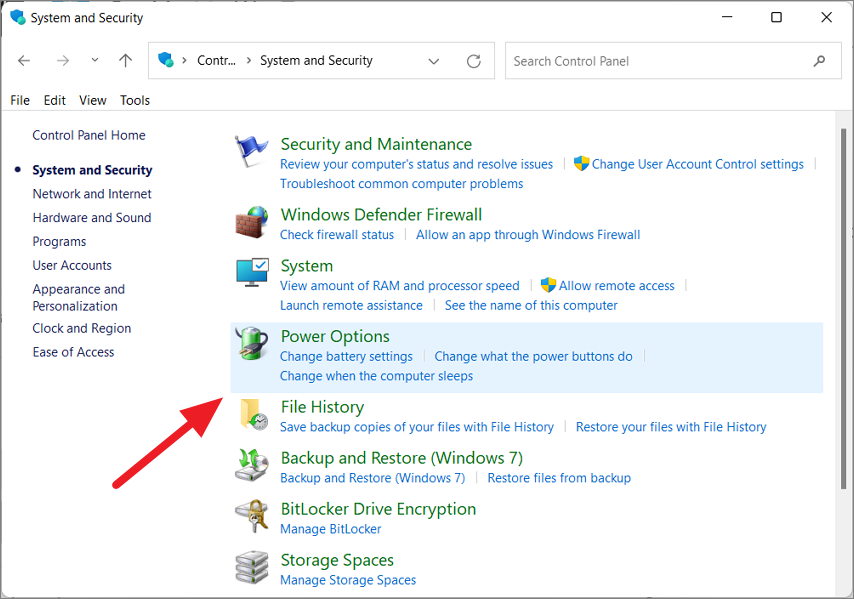The width and height of the screenshot is (854, 599).
Task: Open the Tools menu
Action: pyautogui.click(x=135, y=100)
